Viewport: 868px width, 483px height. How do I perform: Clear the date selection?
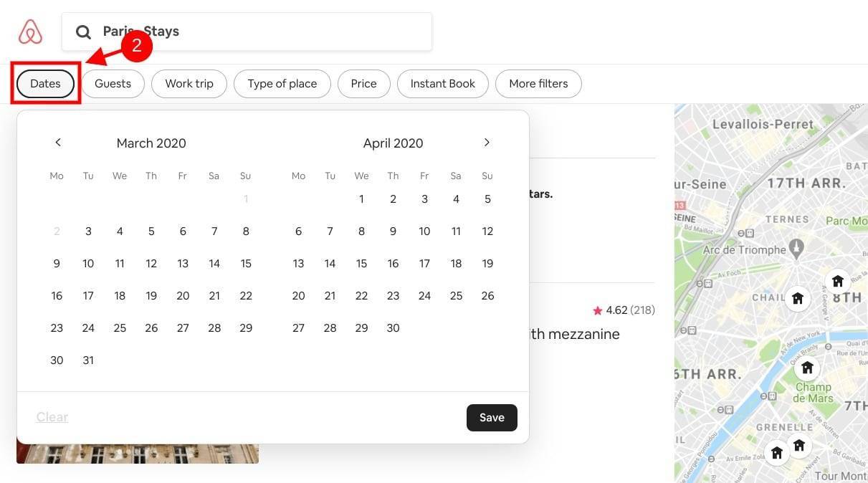[52, 416]
